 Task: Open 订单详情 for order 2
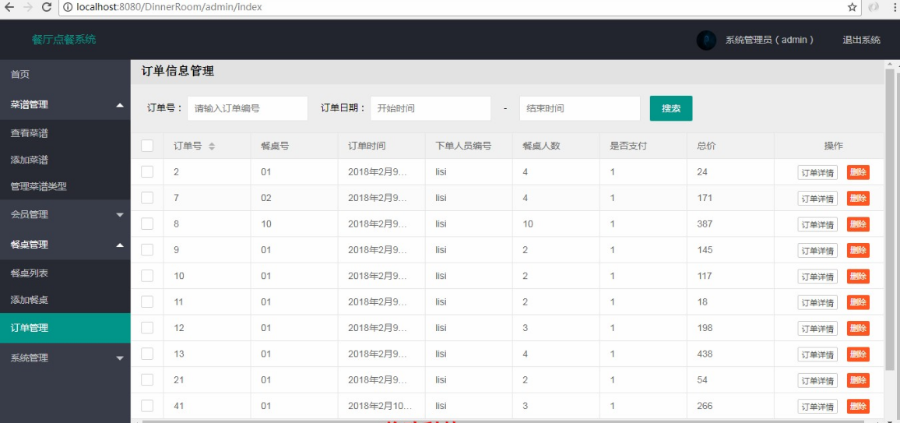pyautogui.click(x=817, y=173)
